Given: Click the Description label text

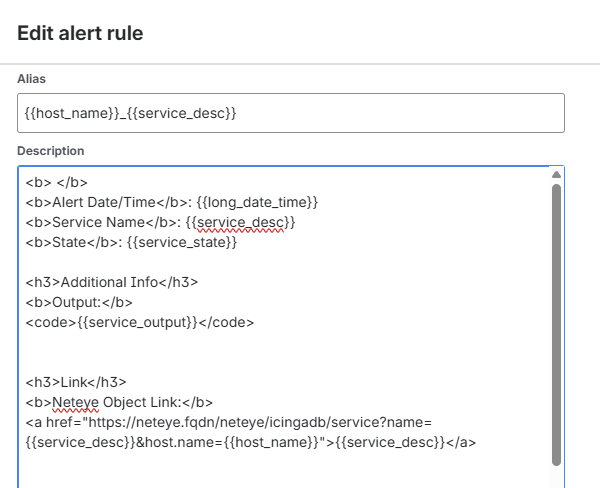Looking at the screenshot, I should coord(51,151).
